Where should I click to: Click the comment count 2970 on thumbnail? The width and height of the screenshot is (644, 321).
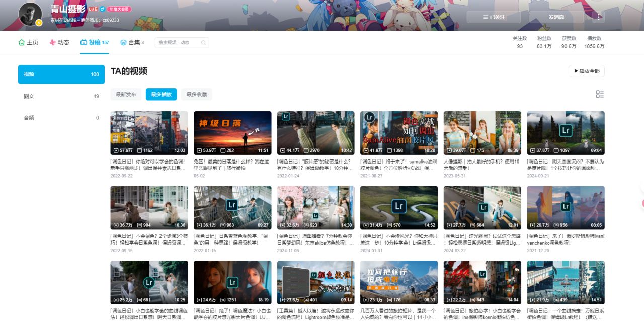point(312,150)
